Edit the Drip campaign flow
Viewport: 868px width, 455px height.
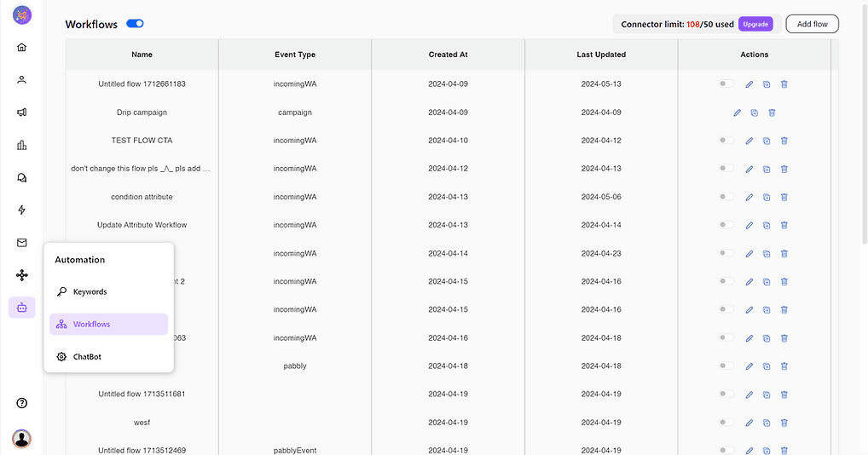(x=737, y=112)
